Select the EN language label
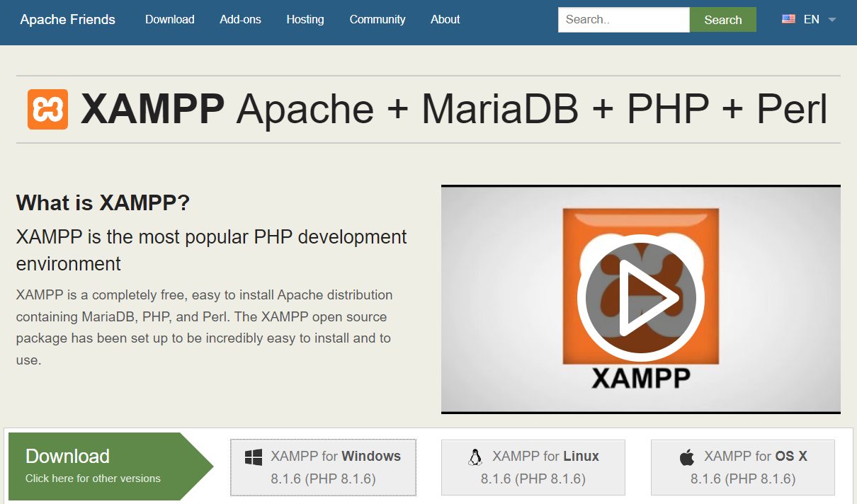This screenshot has height=504, width=857. (x=812, y=20)
